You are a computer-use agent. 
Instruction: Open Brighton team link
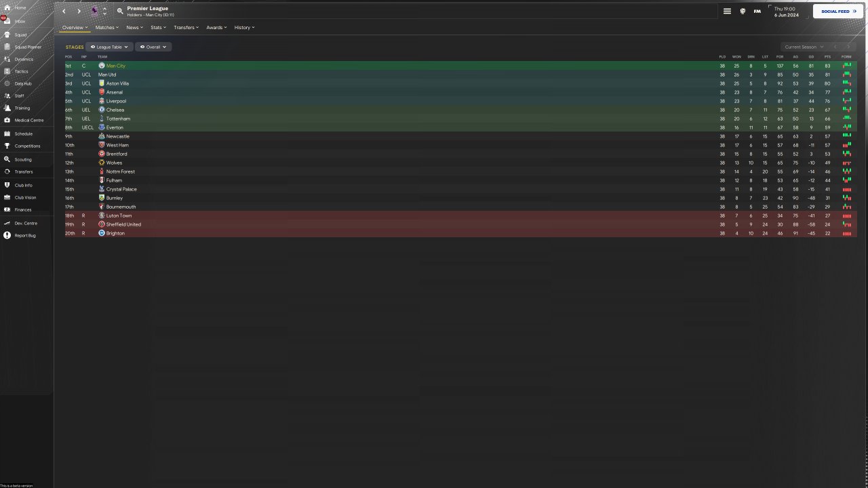(x=115, y=233)
